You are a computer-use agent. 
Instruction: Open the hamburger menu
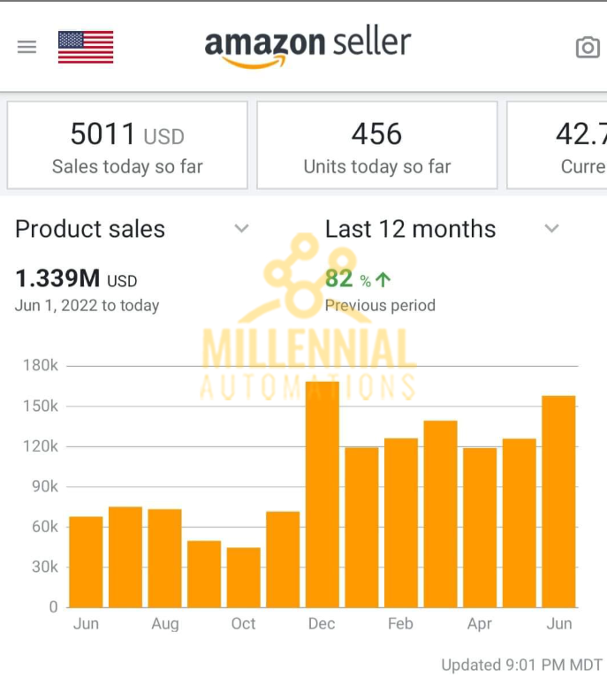[27, 47]
